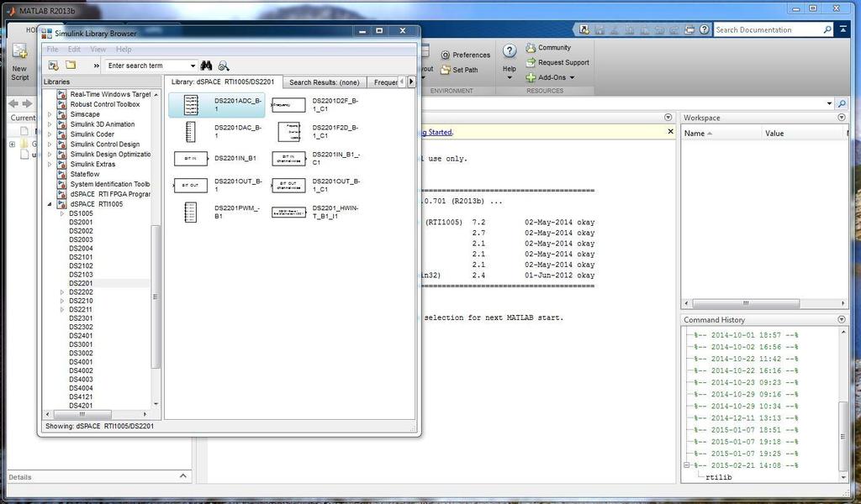Click the binoculars search icon

tap(206, 66)
